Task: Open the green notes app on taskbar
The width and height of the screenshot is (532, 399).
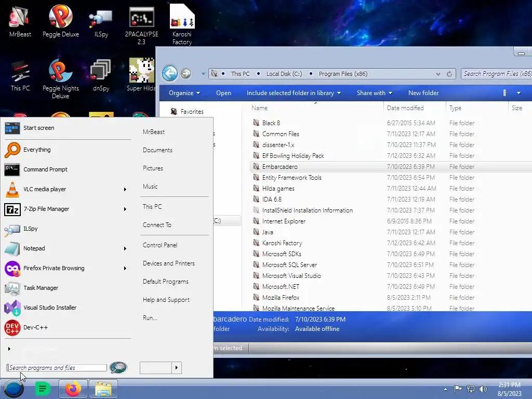Action: tap(43, 389)
